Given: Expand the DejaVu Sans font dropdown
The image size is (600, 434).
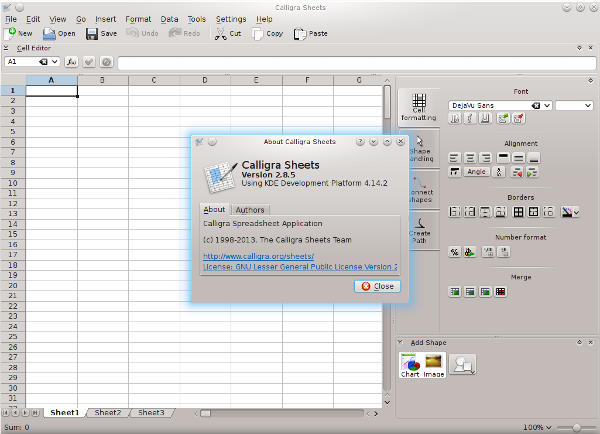Looking at the screenshot, I should pos(547,105).
